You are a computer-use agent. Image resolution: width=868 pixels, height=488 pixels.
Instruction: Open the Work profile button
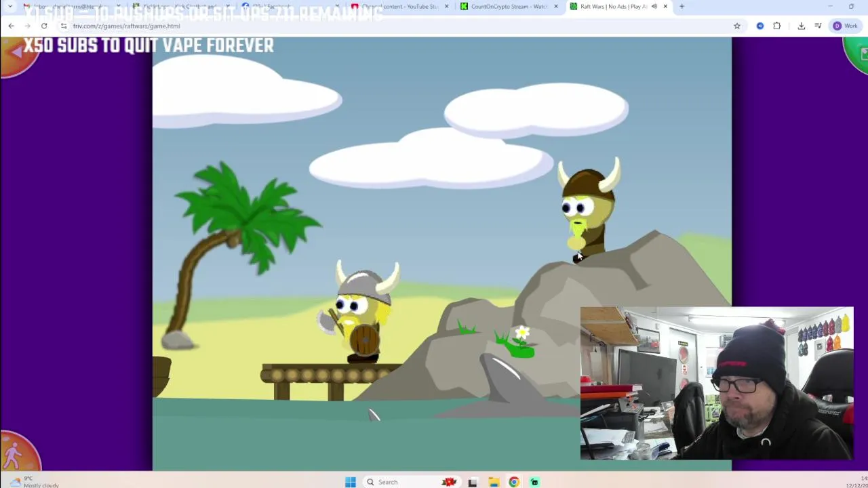click(846, 26)
